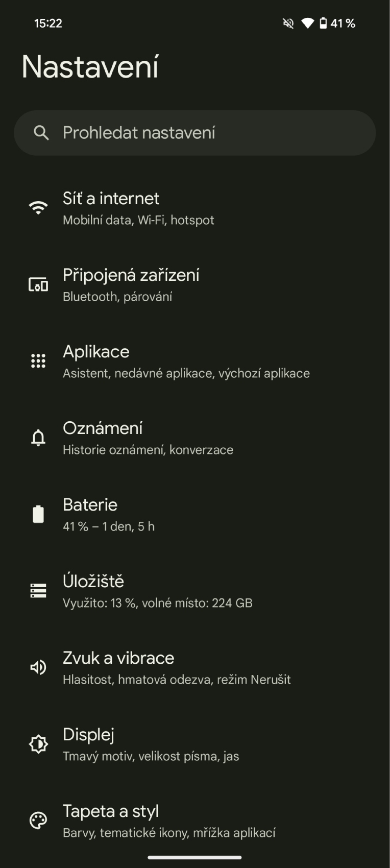Tap the connected devices icon
The image size is (390, 868).
[x=38, y=284]
